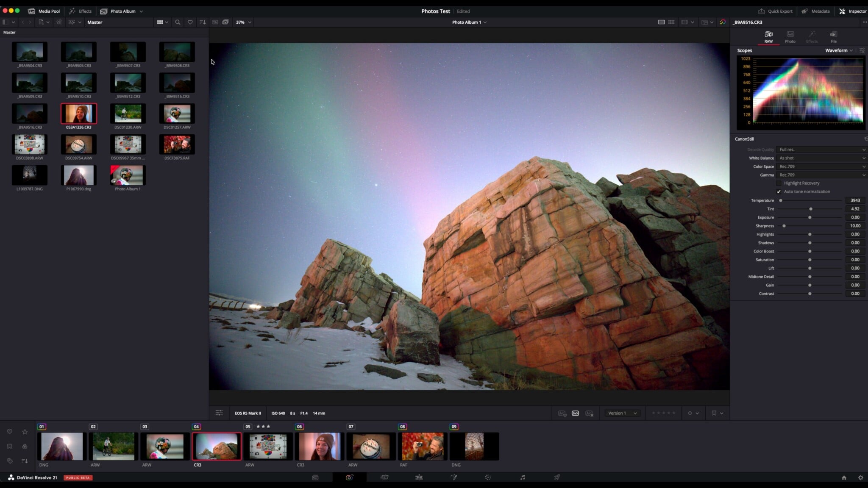Screen dimensions: 868x488
Task: Switch to the Photo inspector tab
Action: coord(790,37)
